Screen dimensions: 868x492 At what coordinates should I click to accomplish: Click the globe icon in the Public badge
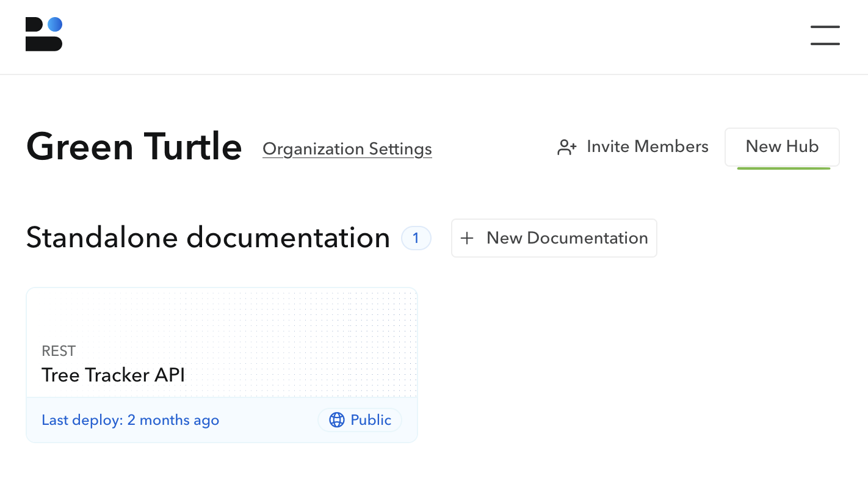tap(336, 420)
